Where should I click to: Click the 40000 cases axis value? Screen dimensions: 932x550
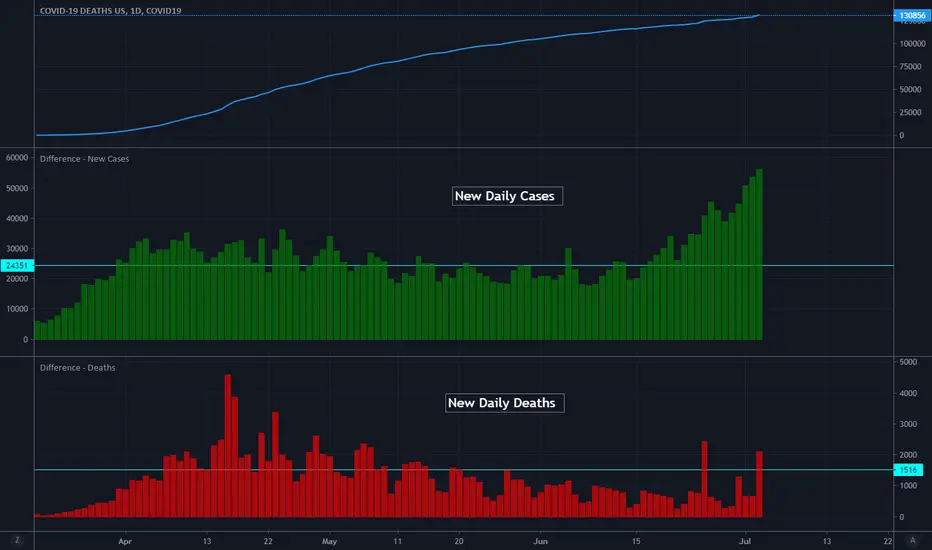point(17,219)
